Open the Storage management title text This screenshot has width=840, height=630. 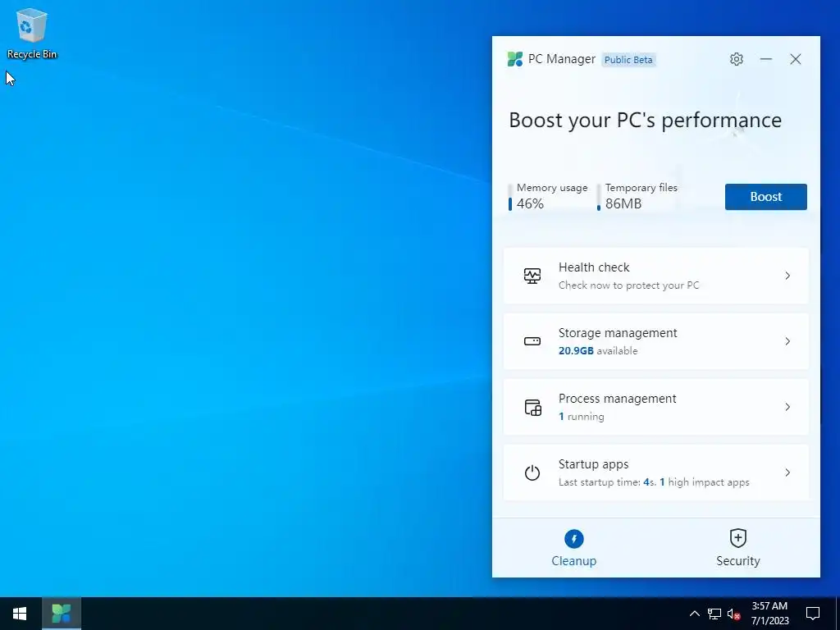point(618,333)
